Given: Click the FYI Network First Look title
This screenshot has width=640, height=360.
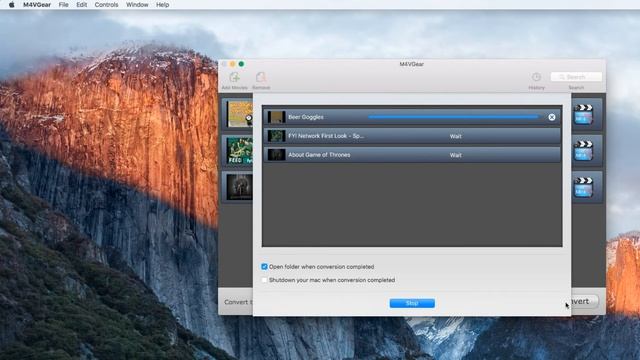Looking at the screenshot, I should [326, 136].
